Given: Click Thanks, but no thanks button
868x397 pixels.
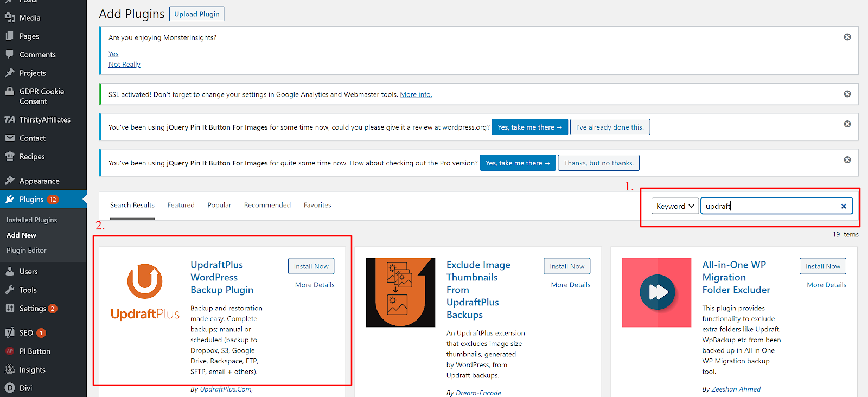Looking at the screenshot, I should pos(599,163).
